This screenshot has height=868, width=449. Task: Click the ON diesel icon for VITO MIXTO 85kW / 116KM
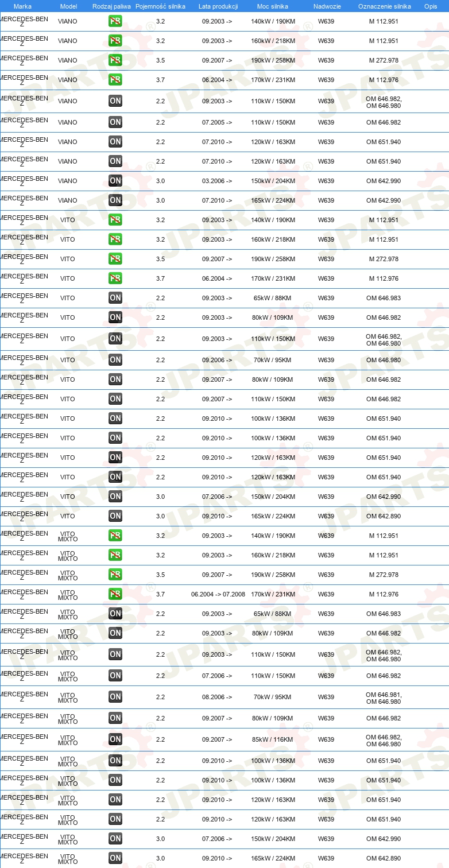[x=115, y=739]
